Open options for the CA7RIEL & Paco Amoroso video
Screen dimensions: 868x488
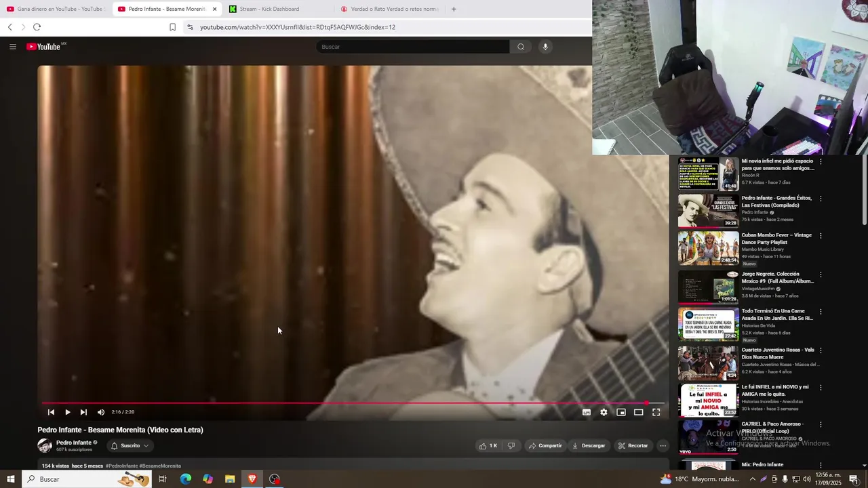(x=821, y=425)
